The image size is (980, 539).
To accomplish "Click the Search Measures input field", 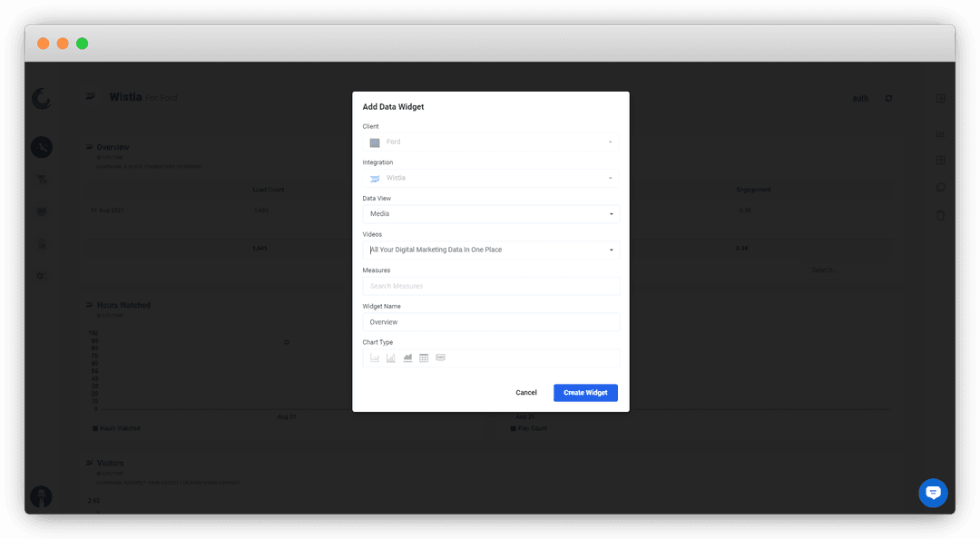I will tap(491, 286).
